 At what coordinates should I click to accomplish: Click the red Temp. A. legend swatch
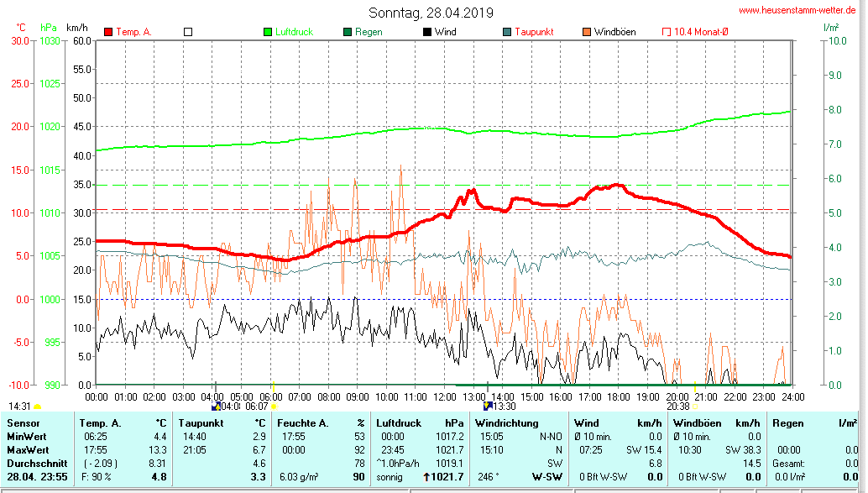pyautogui.click(x=109, y=32)
